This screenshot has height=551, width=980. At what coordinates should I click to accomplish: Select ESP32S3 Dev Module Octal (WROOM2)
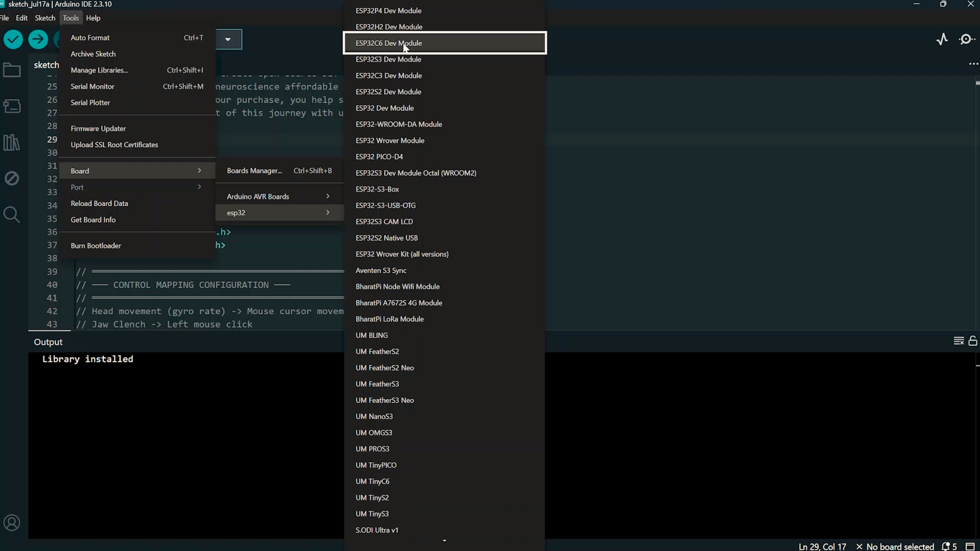point(445,173)
